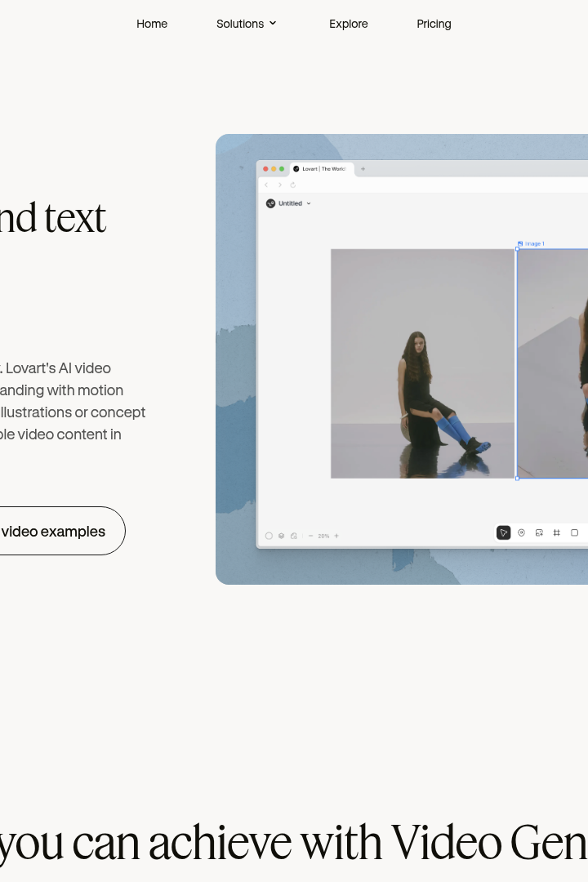
Task: Select the image generator tool
Action: click(x=539, y=532)
